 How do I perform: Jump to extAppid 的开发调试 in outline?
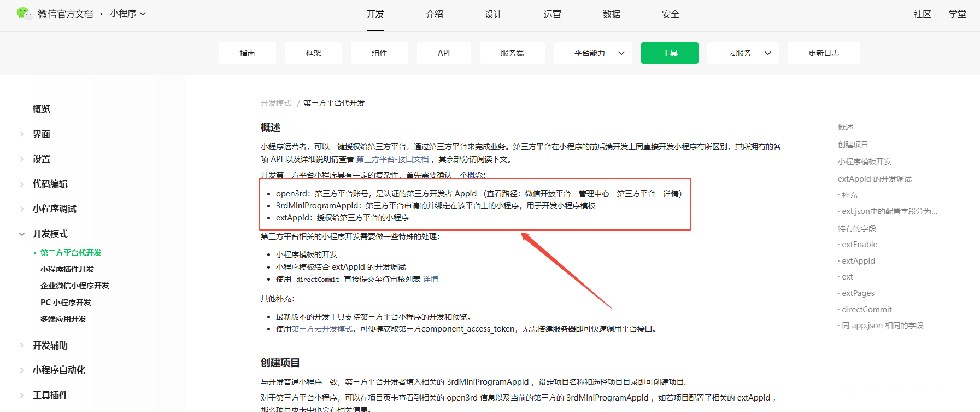coord(875,179)
